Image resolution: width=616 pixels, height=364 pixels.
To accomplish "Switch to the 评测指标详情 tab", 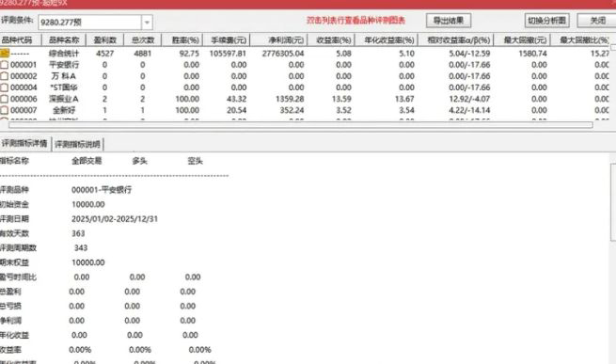I will click(24, 144).
